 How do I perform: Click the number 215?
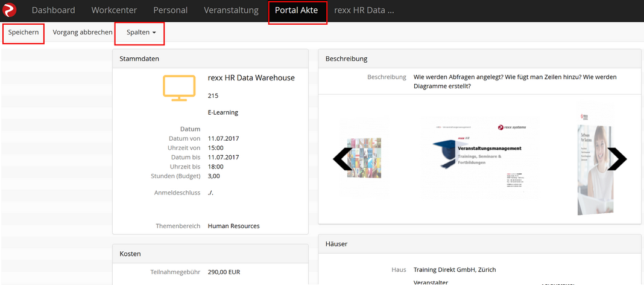click(213, 96)
